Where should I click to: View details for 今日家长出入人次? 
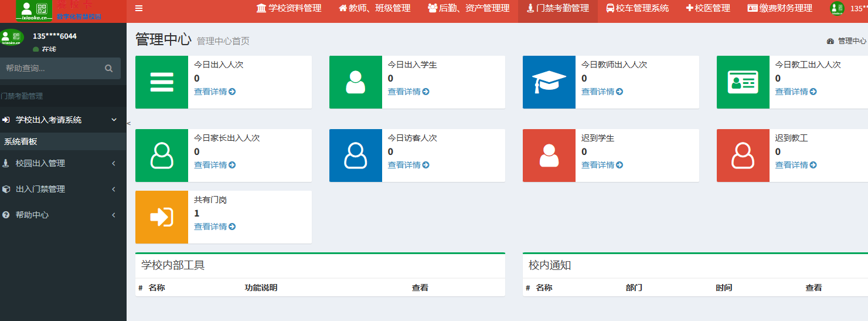tap(215, 165)
